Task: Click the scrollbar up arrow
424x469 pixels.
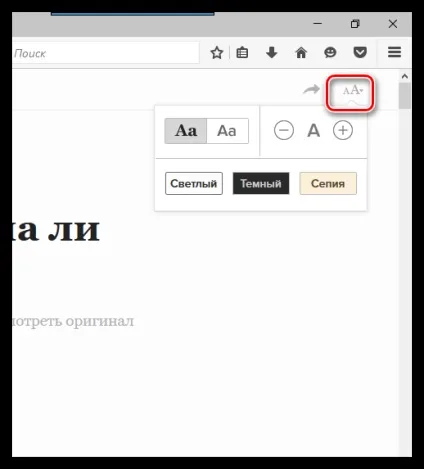Action: click(405, 76)
